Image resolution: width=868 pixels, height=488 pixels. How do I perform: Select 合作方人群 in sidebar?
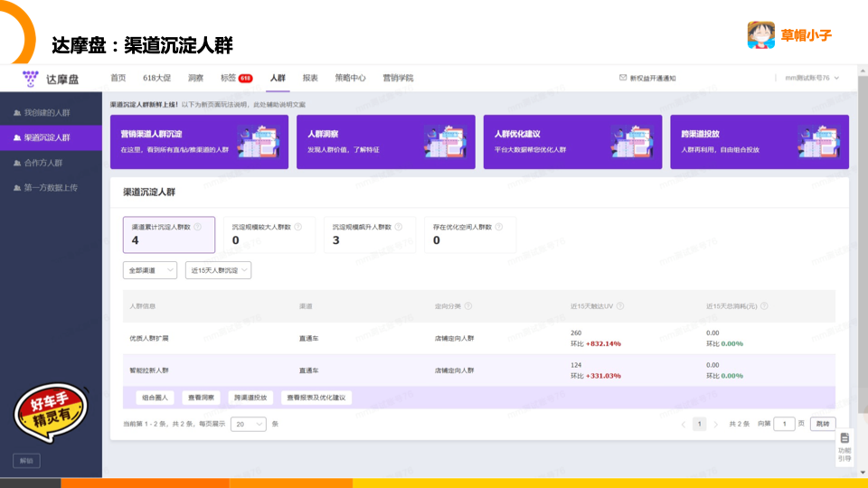(51, 163)
